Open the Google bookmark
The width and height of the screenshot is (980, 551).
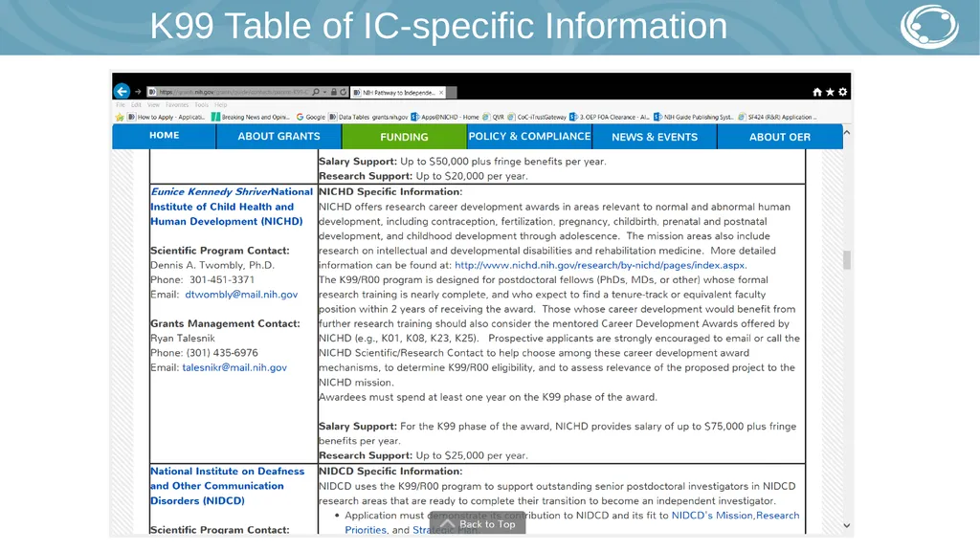[311, 117]
